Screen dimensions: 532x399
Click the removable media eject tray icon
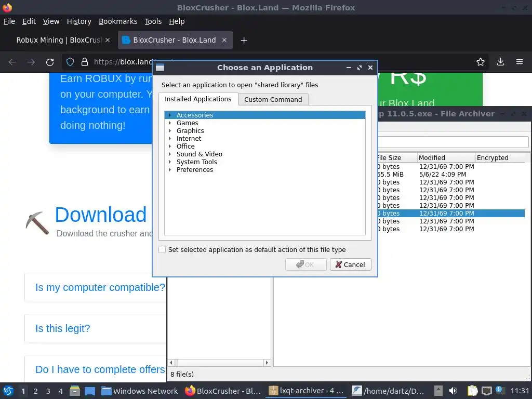(438, 391)
